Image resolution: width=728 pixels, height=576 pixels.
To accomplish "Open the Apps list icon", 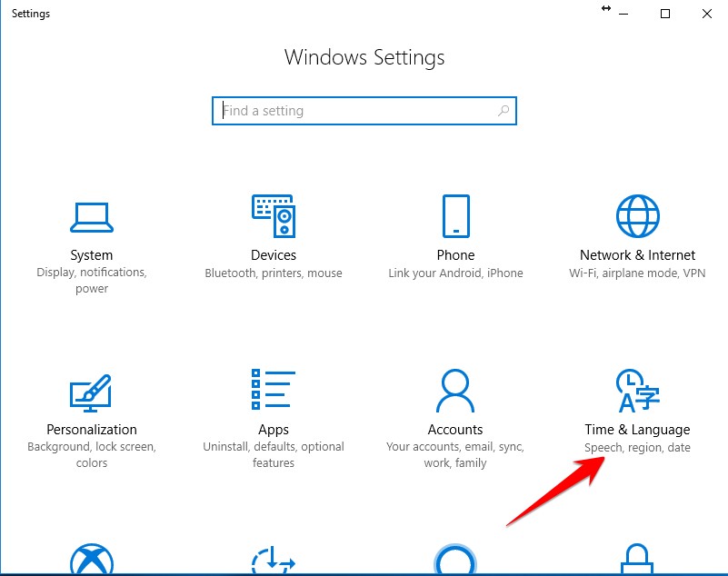I will [274, 390].
